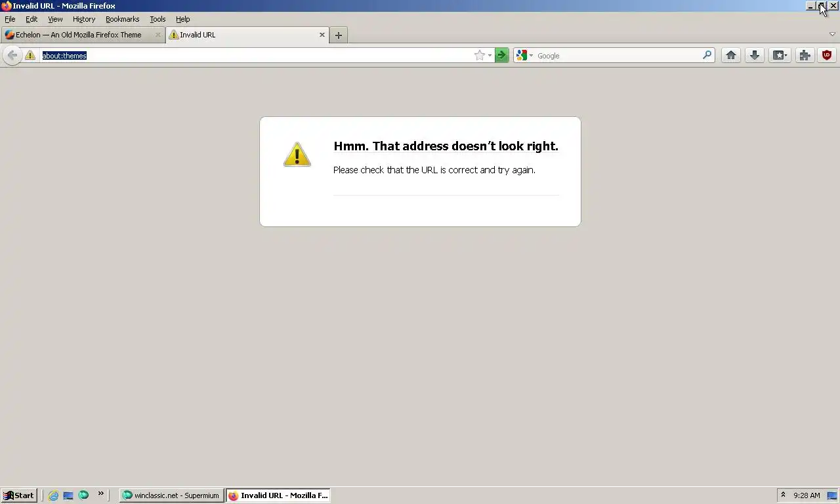
Task: Close the Invalid URL tab
Action: (322, 35)
